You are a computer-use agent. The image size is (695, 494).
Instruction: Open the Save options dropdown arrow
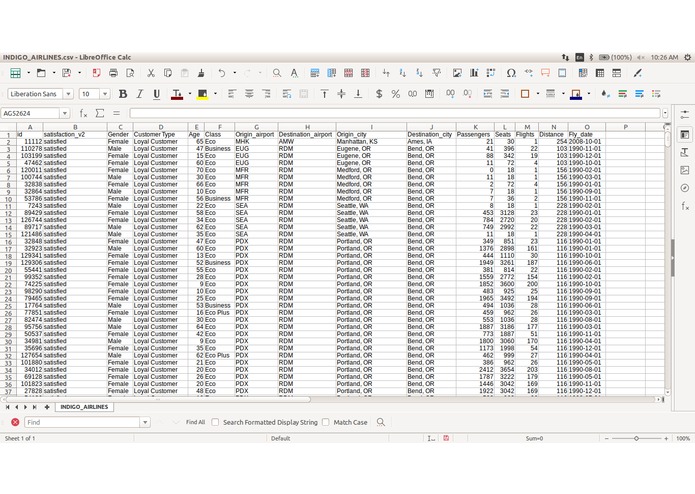coord(79,73)
